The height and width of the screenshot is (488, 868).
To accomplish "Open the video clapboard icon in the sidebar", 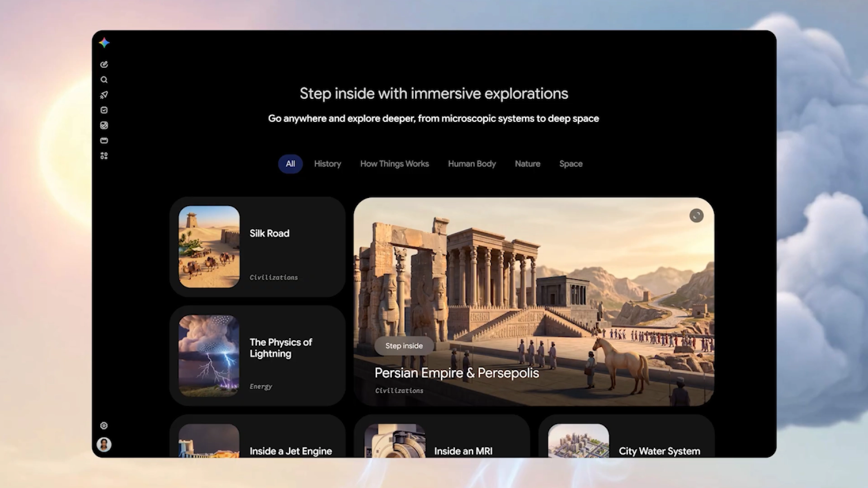I will [x=104, y=141].
